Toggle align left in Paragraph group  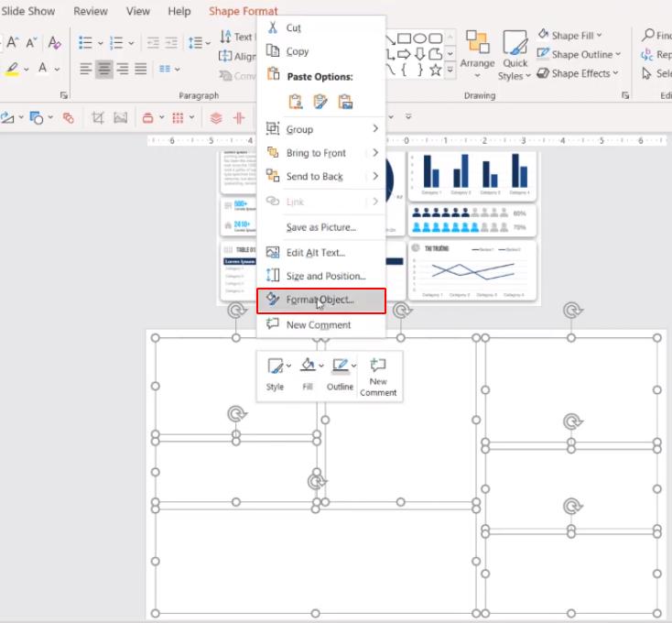click(86, 69)
